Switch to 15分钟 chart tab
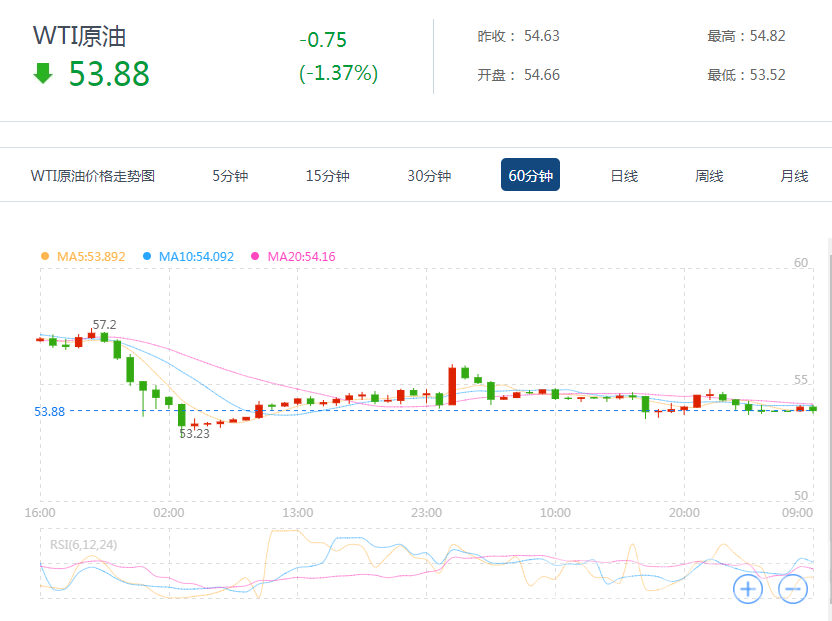This screenshot has width=832, height=621. click(x=327, y=176)
